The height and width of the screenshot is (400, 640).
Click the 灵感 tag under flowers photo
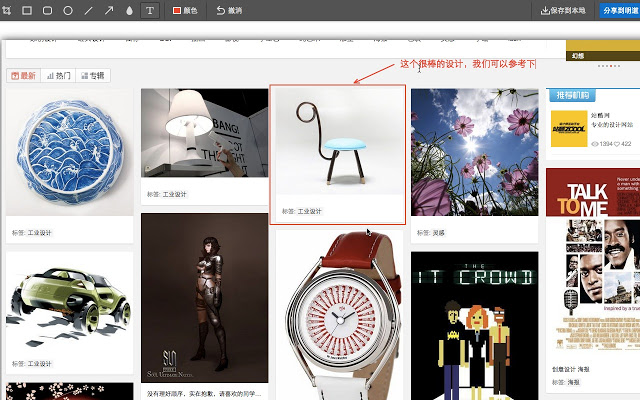coord(438,233)
